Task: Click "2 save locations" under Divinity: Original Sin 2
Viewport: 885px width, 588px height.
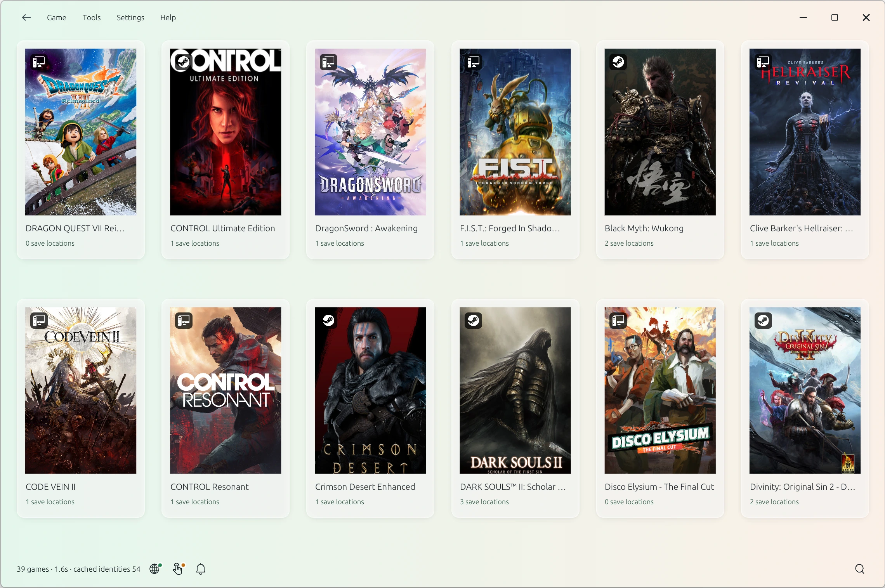Action: [x=774, y=502]
